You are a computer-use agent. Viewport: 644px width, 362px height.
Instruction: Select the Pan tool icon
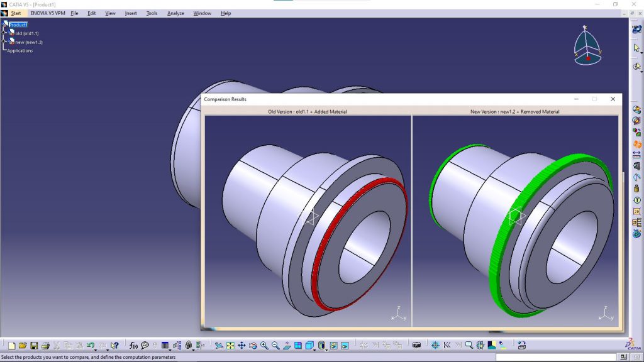pos(241,346)
